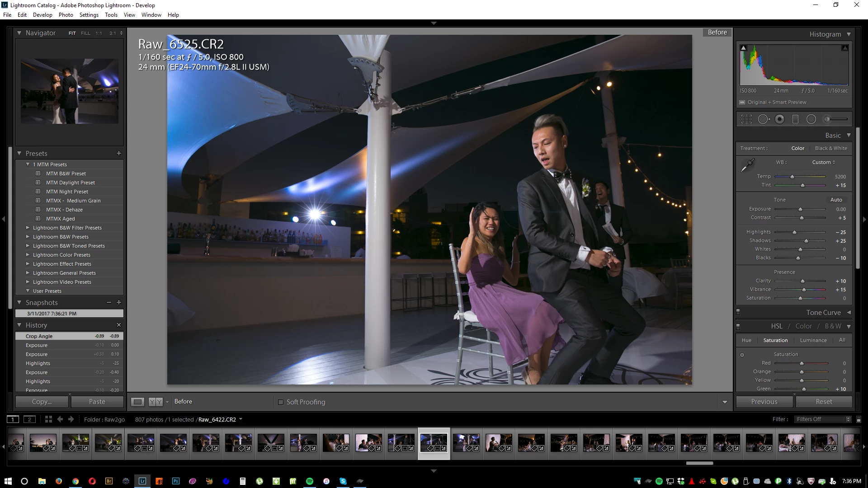Activate the Red Eye Correction tool
The height and width of the screenshot is (488, 868).
779,119
